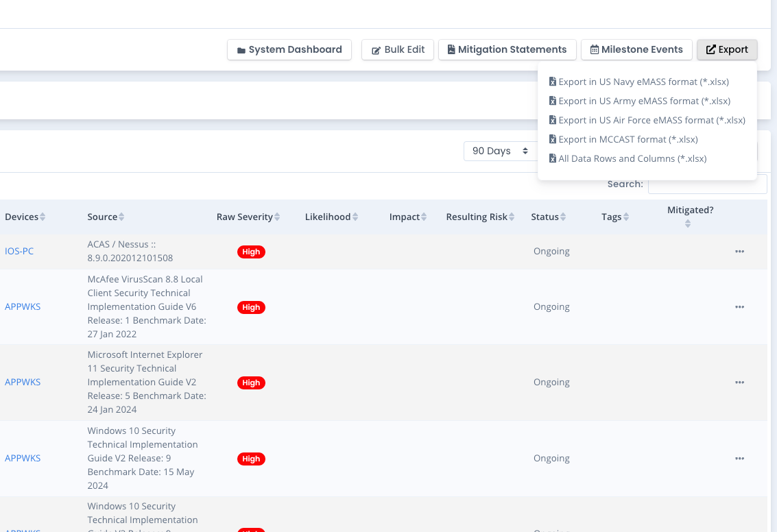
Task: Click the McAfee VirusScan 8.8 source text
Action: [147, 306]
